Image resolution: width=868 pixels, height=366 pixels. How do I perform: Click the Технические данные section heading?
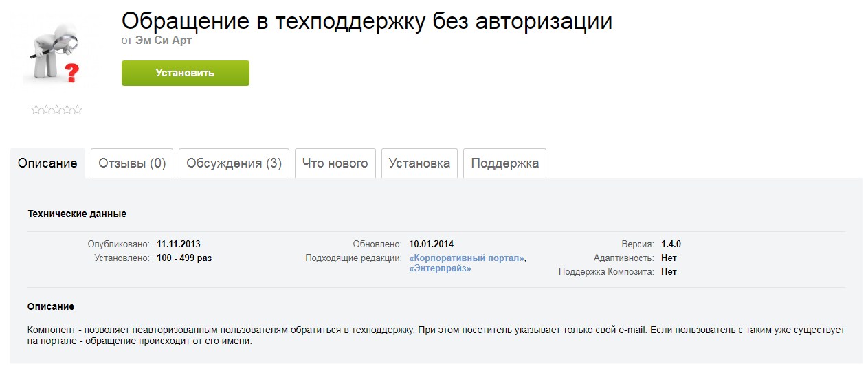(x=77, y=214)
